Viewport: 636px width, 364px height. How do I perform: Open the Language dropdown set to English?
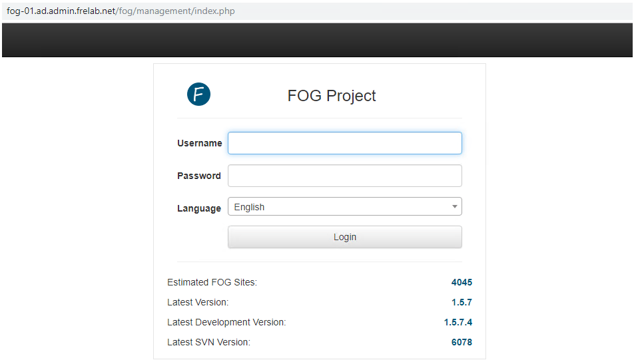[345, 207]
